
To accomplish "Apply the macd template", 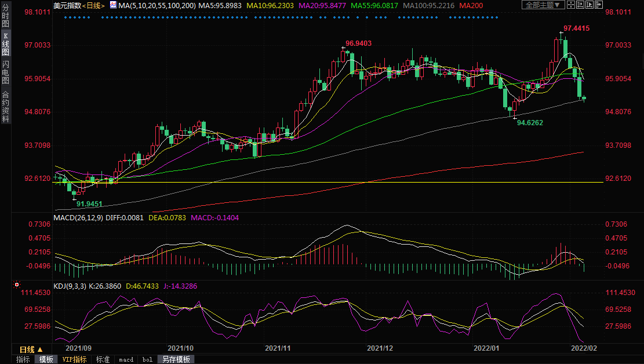I will click(x=126, y=359).
